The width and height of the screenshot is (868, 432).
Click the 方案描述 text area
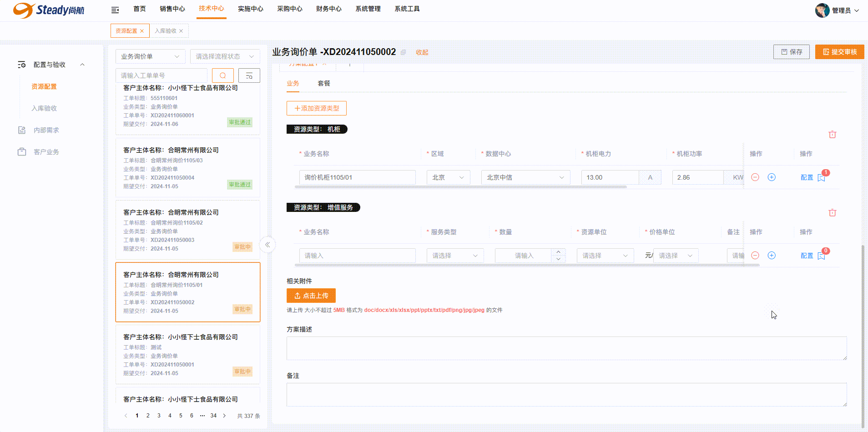pyautogui.click(x=567, y=348)
